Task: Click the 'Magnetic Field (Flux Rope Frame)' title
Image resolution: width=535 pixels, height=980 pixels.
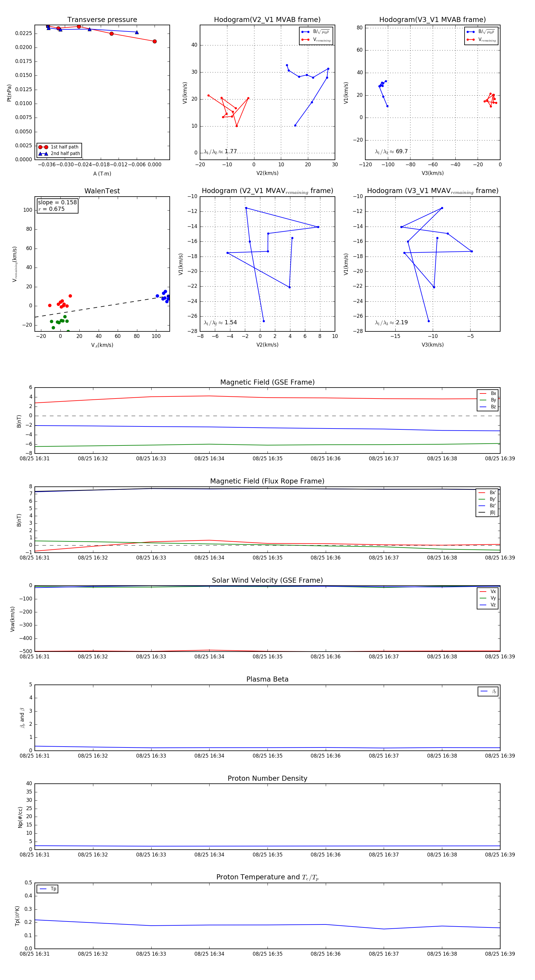Action: point(267,481)
